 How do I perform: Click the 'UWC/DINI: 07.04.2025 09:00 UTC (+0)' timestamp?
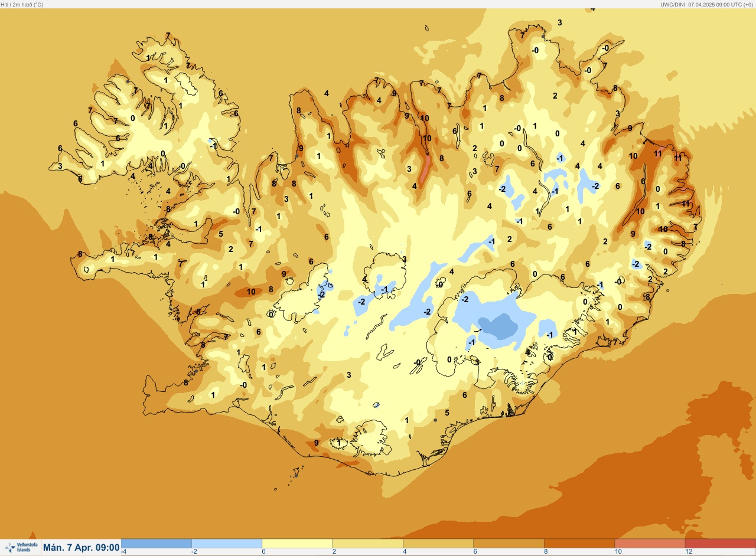(707, 4)
